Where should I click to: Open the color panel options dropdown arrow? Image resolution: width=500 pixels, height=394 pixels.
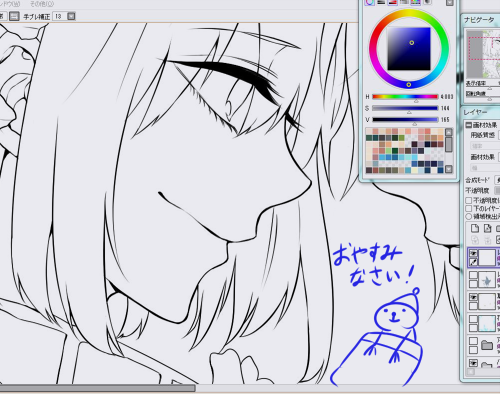coord(450,3)
